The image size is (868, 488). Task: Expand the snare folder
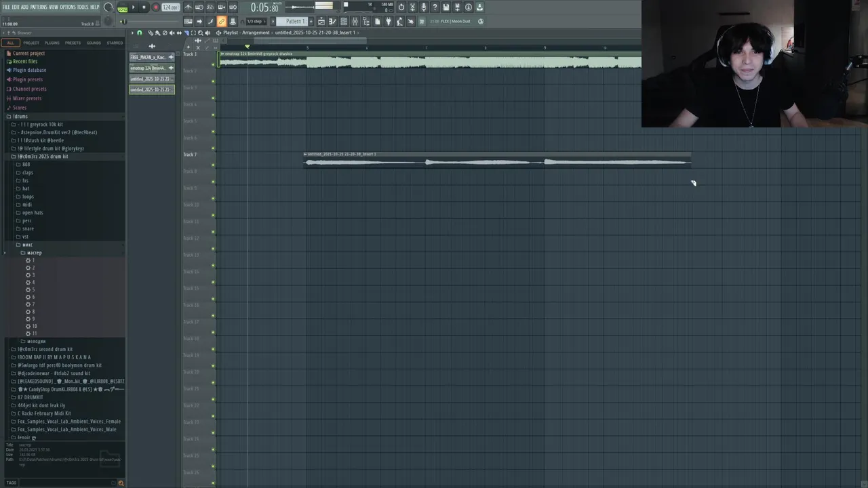[x=28, y=228]
